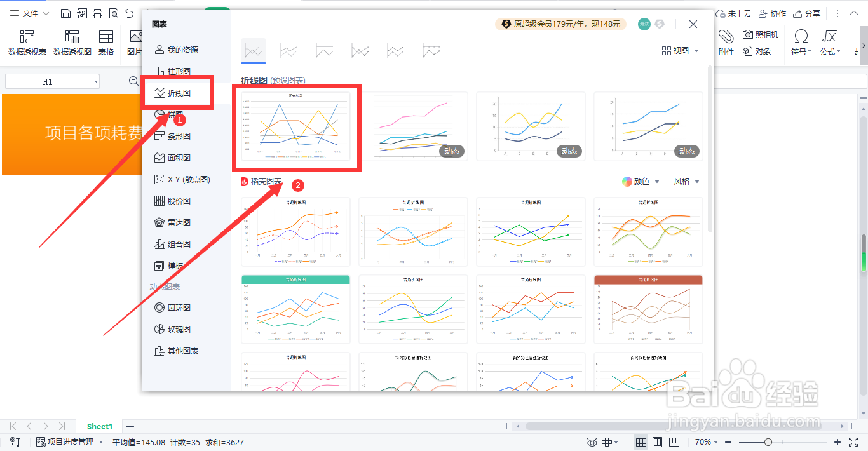The height and width of the screenshot is (451, 868).
Task: Click the 照相机 camera tool
Action: [761, 34]
